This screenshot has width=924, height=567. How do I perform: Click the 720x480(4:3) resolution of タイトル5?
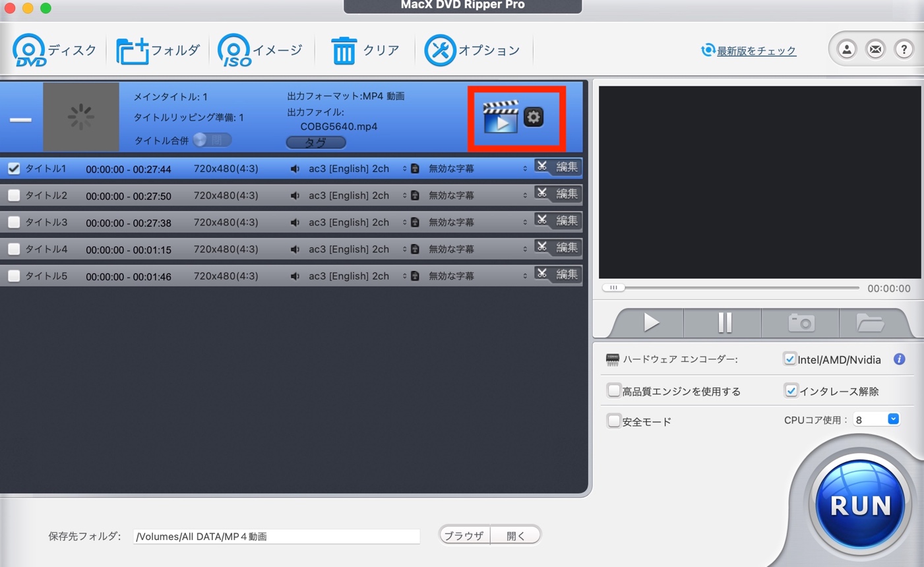pos(226,276)
